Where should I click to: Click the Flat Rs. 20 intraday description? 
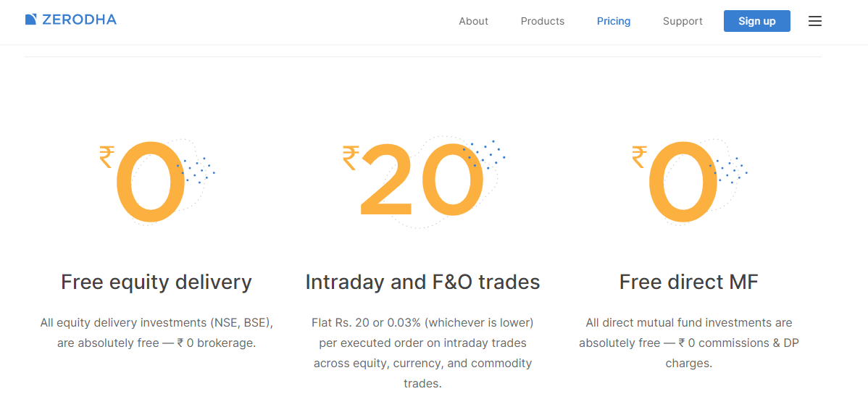(422, 353)
